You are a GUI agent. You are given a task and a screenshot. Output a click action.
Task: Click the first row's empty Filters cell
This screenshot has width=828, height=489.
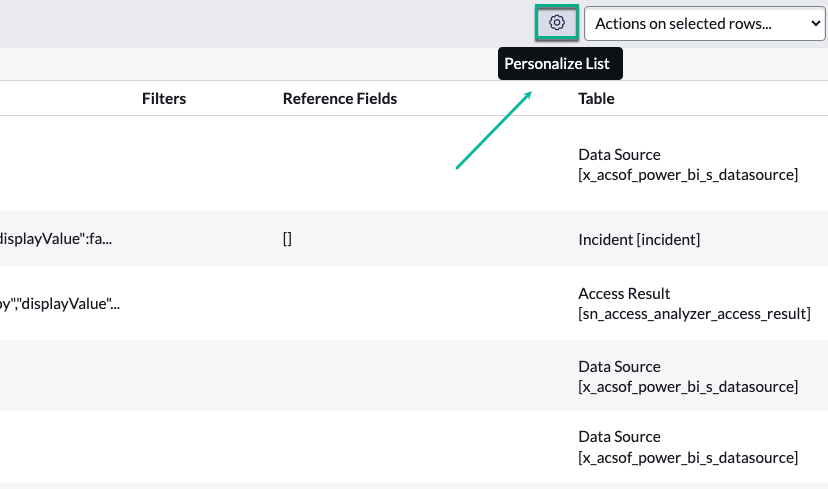point(164,165)
